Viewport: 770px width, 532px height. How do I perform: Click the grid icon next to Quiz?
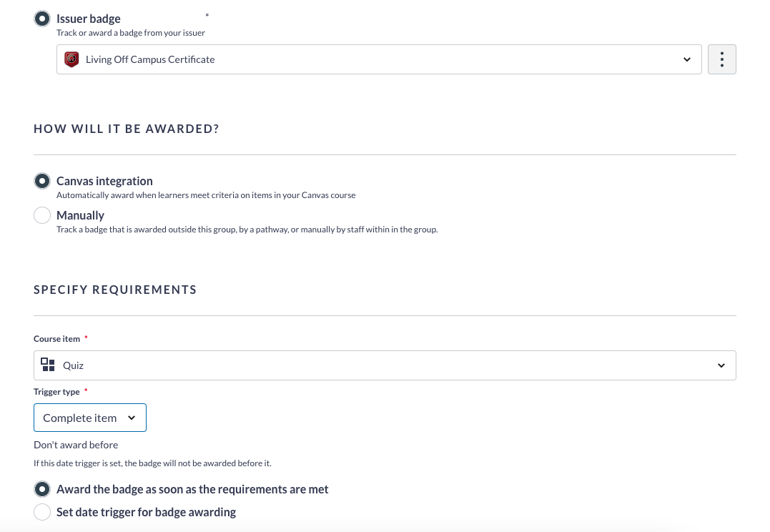[48, 365]
